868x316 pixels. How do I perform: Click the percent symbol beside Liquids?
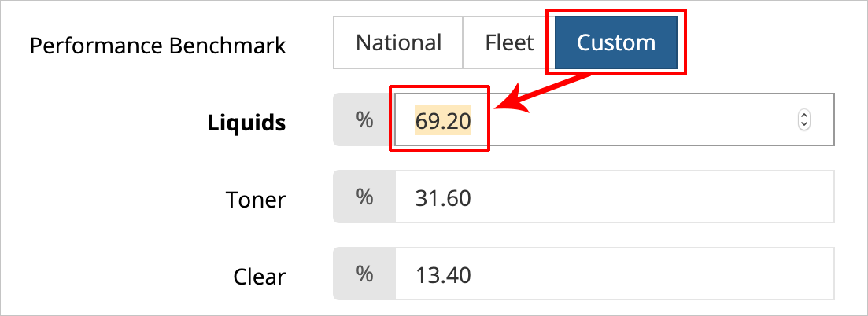tap(364, 120)
